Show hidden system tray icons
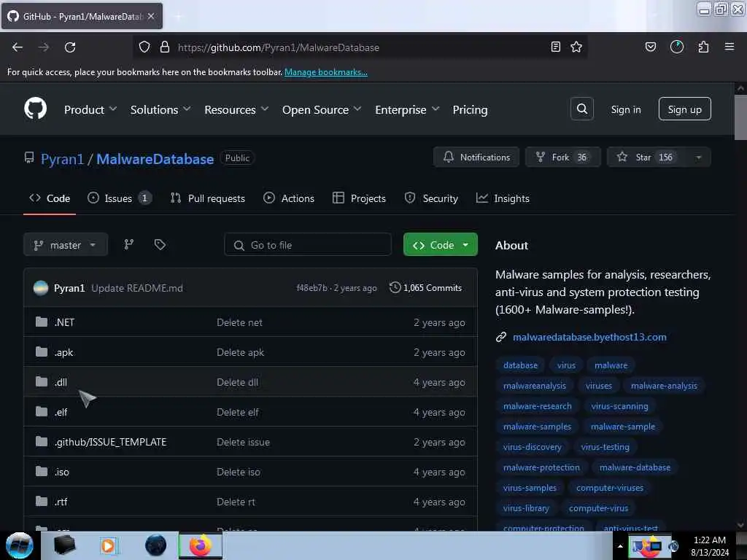The height and width of the screenshot is (560, 747). (x=620, y=546)
